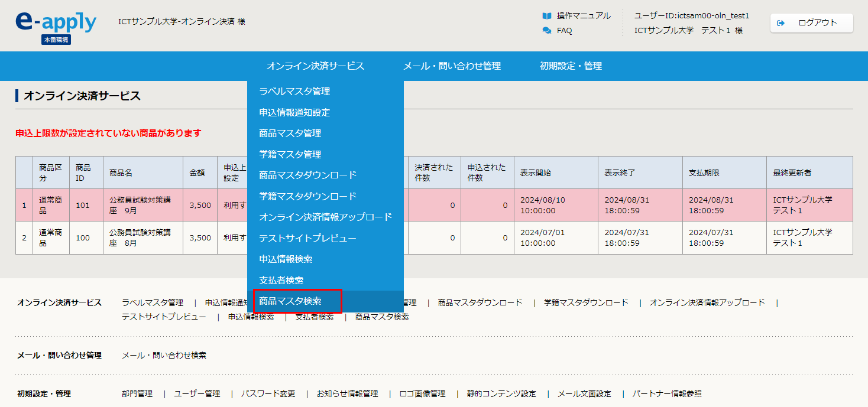868x407 pixels.
Task: Open 学籍マスタ管理 from the dropdown menu
Action: click(290, 154)
